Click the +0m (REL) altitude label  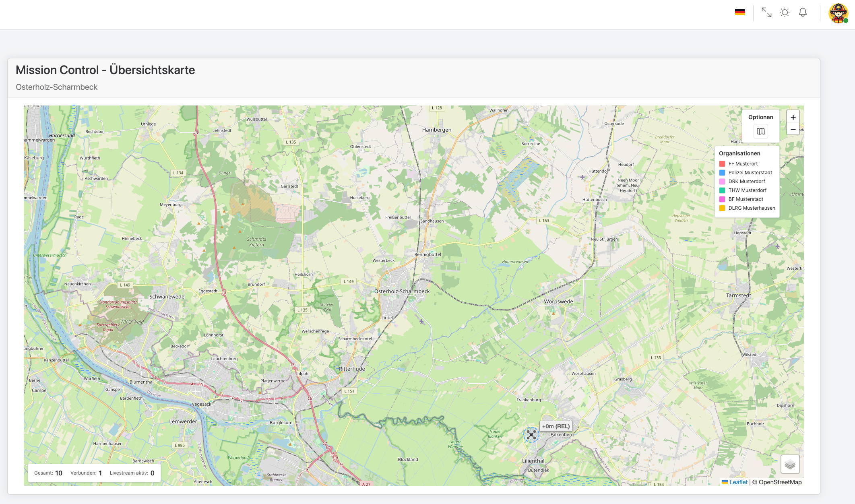click(556, 426)
